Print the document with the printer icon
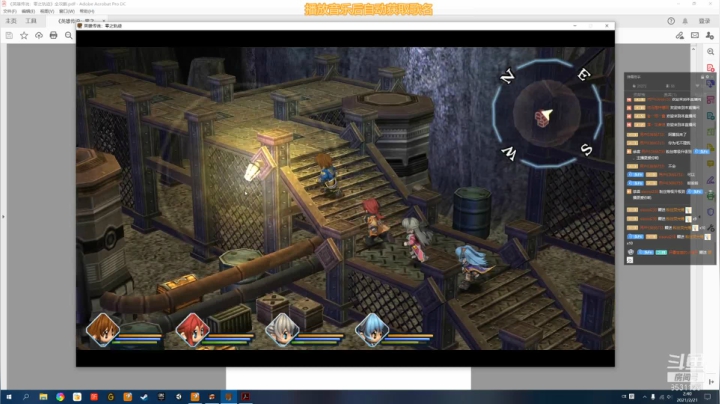The image size is (720, 404). 53,35
